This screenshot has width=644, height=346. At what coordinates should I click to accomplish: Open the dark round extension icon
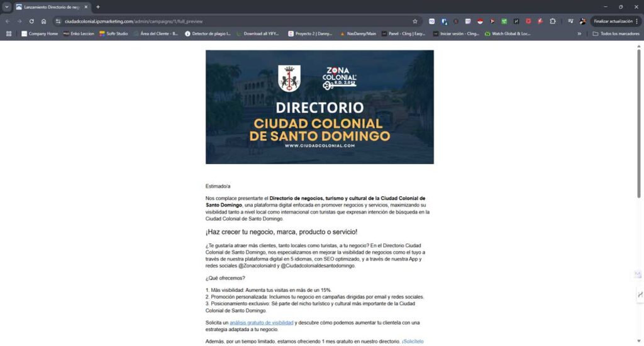point(456,21)
